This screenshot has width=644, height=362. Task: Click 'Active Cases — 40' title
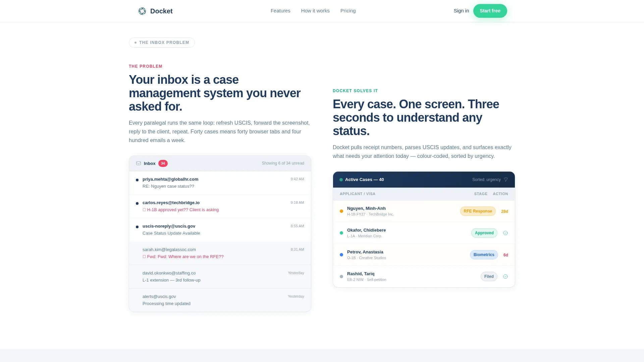[x=364, y=180]
